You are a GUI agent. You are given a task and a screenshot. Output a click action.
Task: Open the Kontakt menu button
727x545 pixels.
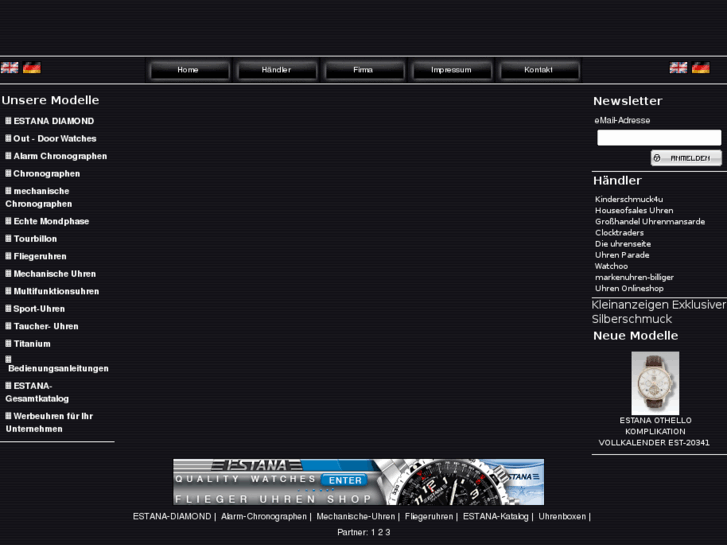click(x=538, y=70)
